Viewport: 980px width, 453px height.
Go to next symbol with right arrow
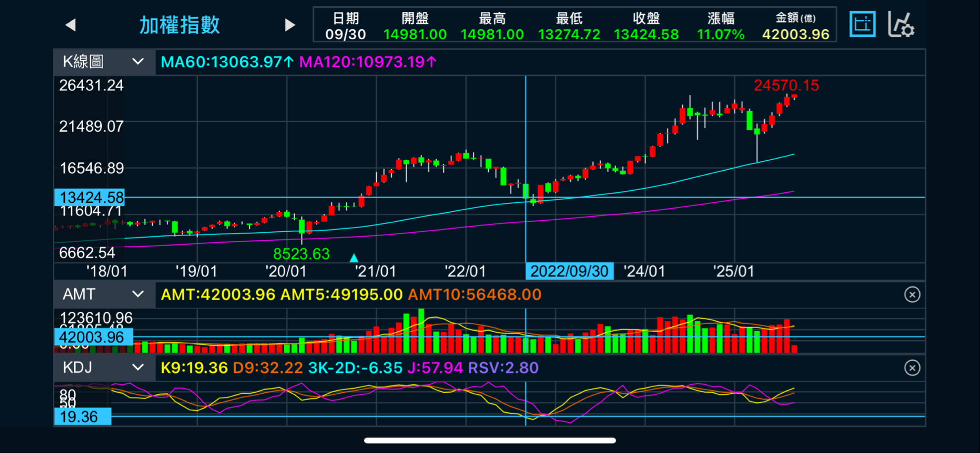pos(290,25)
